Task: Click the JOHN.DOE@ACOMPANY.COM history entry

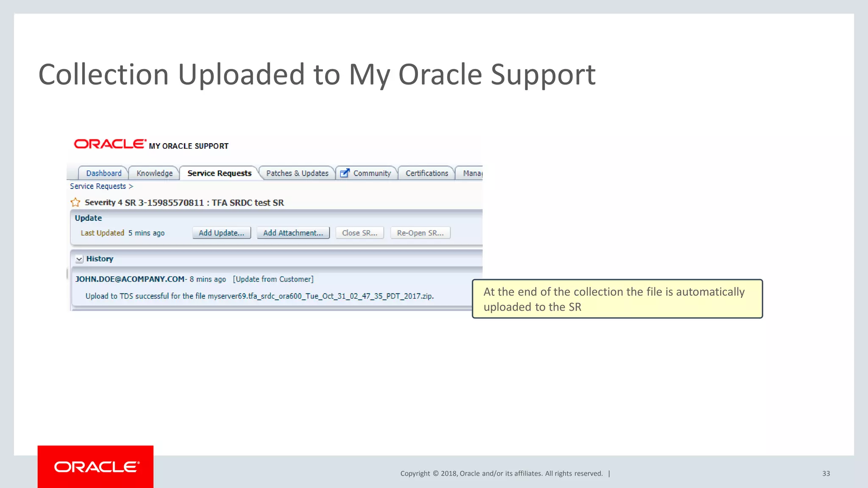Action: point(130,279)
